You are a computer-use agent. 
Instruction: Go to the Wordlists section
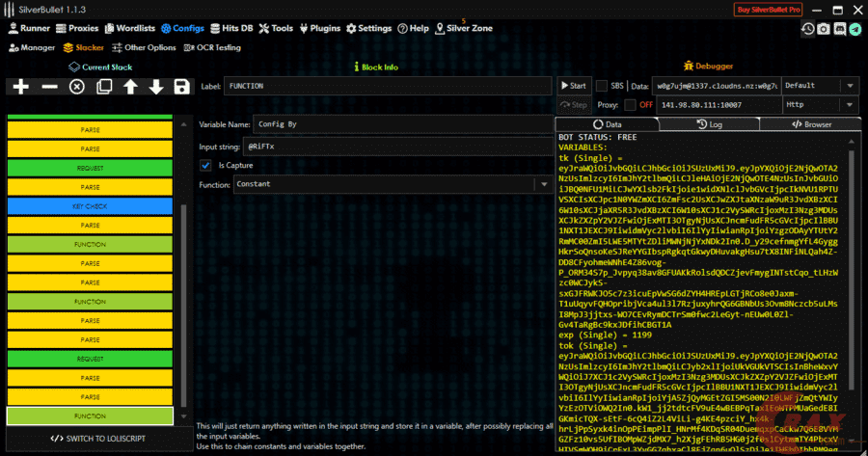pos(130,28)
